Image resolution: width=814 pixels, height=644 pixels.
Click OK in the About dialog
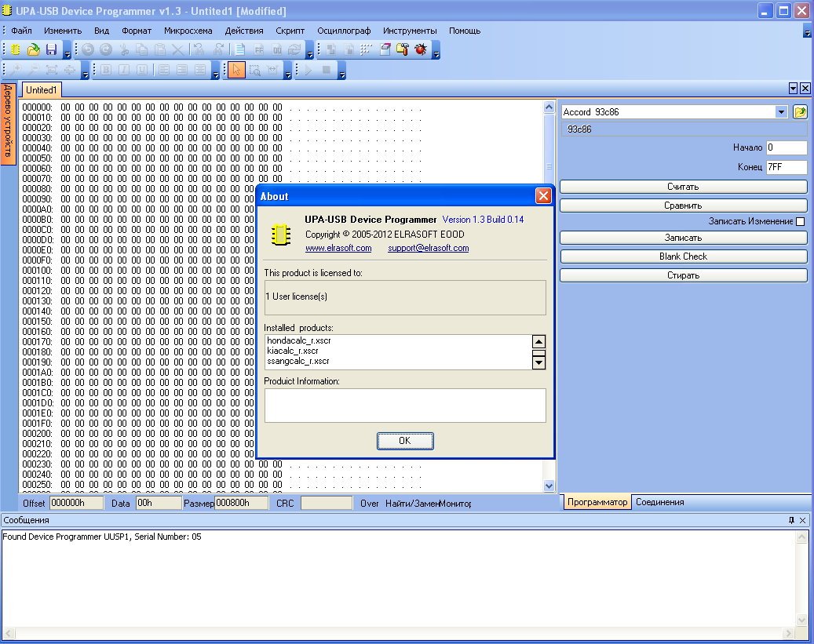tap(405, 441)
